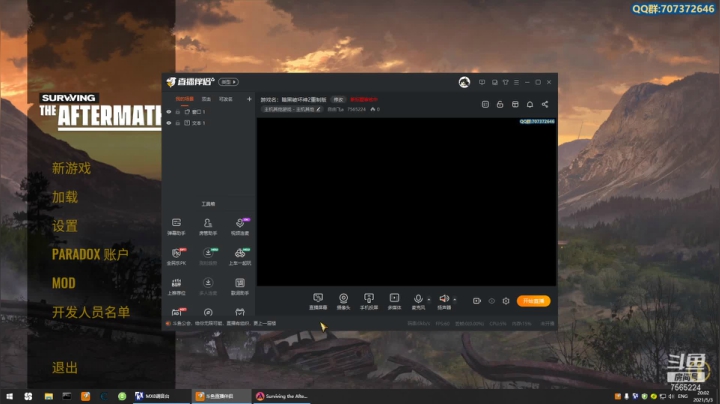Toggle lock on 窗口 1 source
720x404 pixels.
(178, 112)
